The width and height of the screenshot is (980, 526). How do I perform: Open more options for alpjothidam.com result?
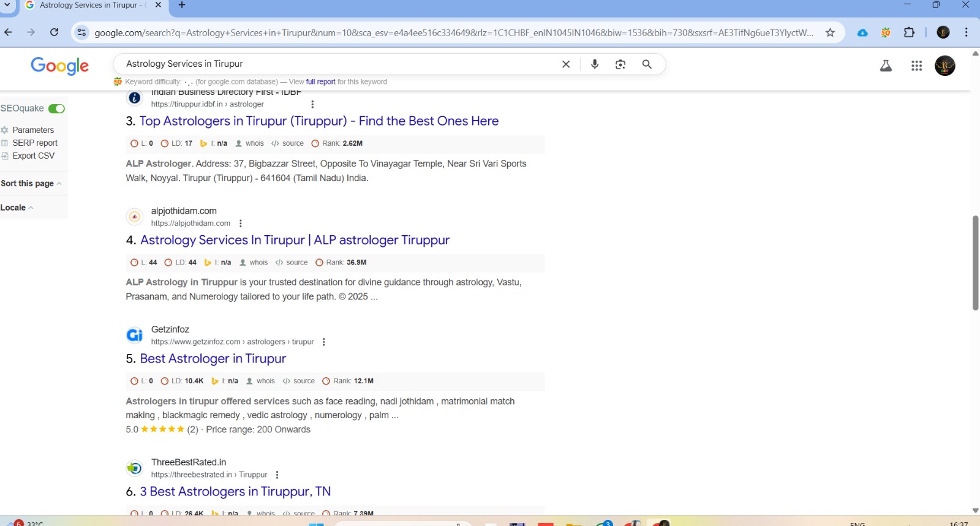click(241, 224)
